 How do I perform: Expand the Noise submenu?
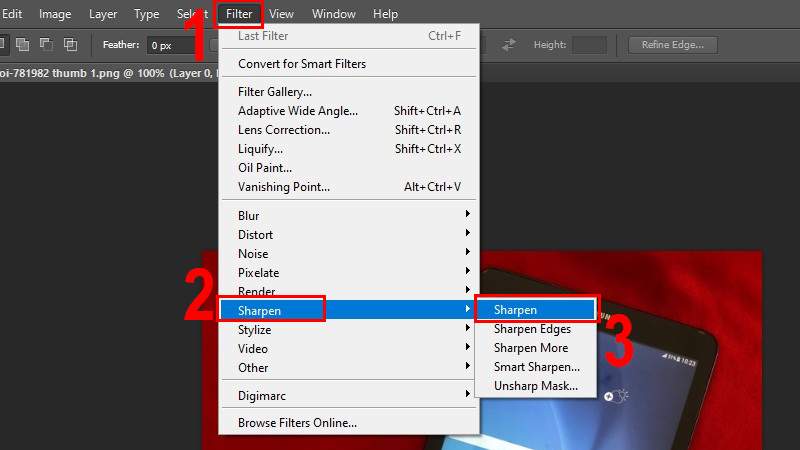click(349, 254)
